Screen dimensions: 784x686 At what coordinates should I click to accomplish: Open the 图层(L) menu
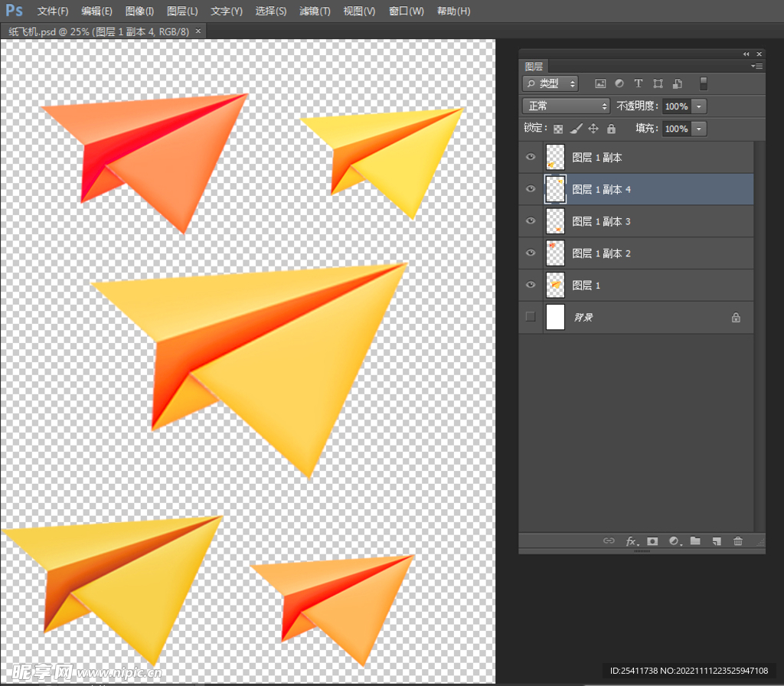point(182,11)
